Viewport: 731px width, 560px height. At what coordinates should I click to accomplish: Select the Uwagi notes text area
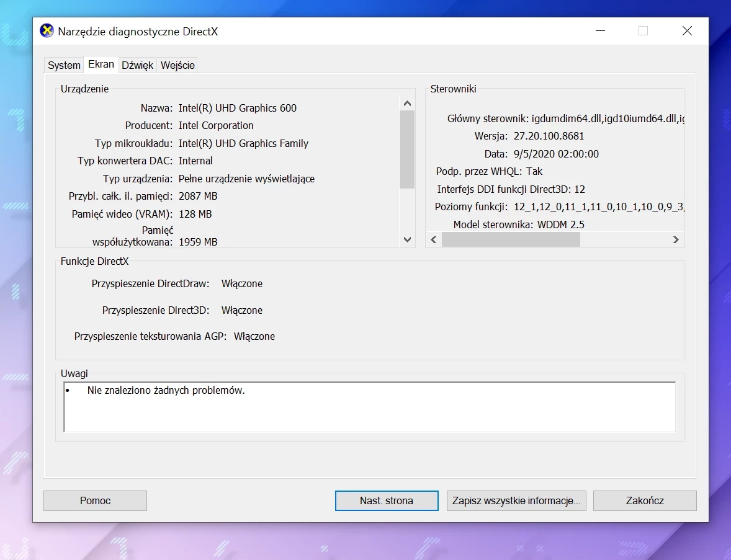(x=369, y=406)
